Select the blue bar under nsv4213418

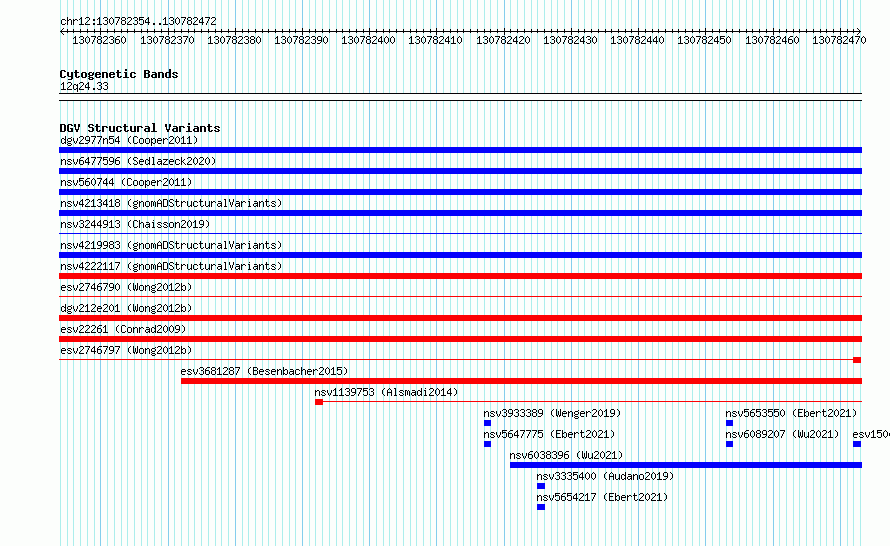point(460,213)
